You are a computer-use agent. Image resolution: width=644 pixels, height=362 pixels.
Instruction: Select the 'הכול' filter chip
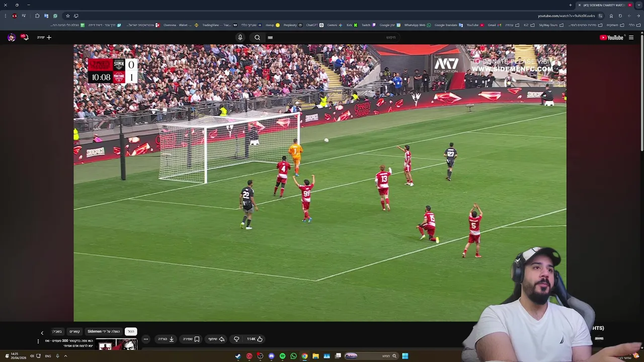pyautogui.click(x=131, y=331)
